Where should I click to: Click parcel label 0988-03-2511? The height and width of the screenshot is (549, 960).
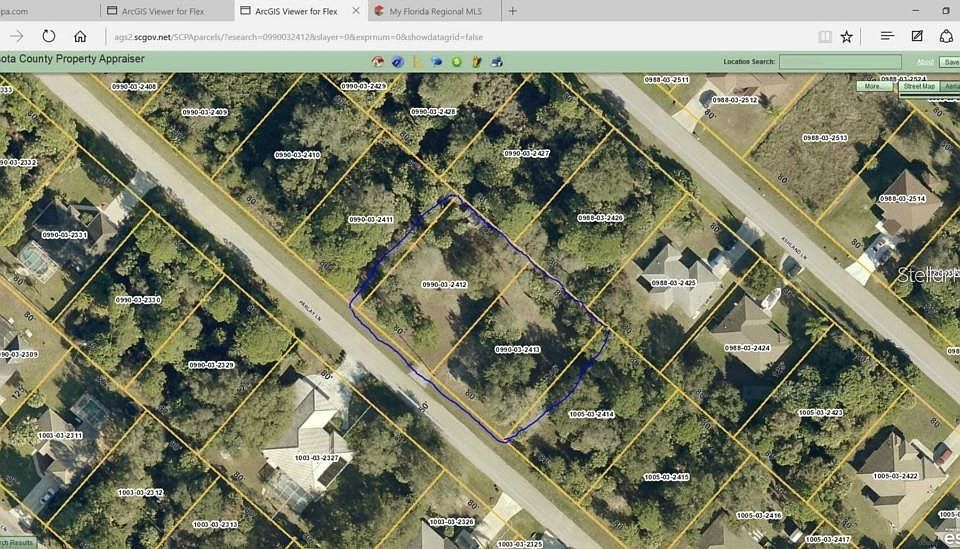click(667, 80)
